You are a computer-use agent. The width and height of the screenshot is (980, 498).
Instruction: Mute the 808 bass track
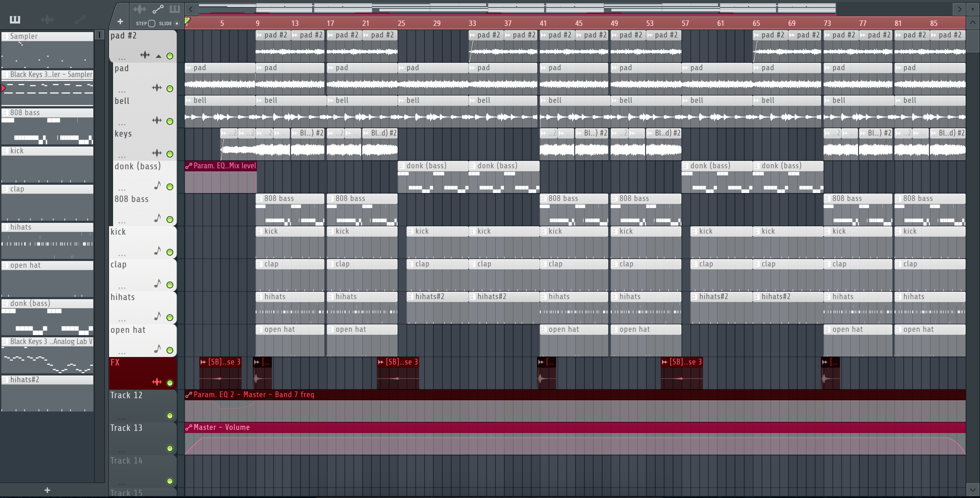[x=170, y=220]
